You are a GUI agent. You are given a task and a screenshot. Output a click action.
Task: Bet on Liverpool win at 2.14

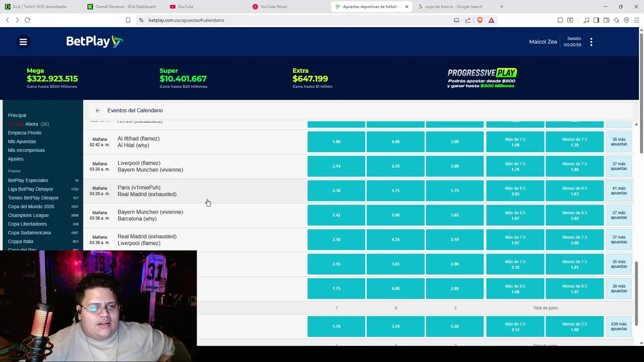pyautogui.click(x=336, y=166)
